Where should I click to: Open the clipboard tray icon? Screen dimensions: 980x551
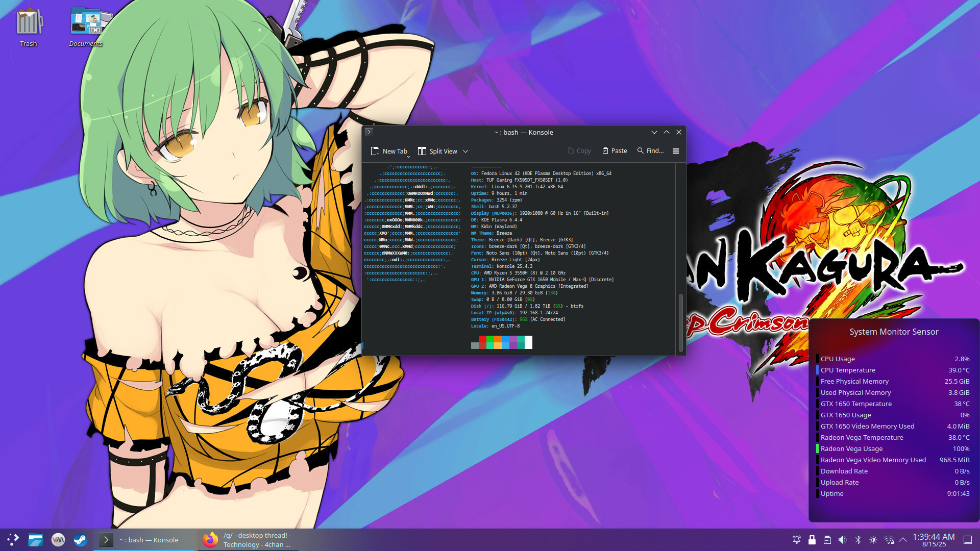tap(827, 540)
